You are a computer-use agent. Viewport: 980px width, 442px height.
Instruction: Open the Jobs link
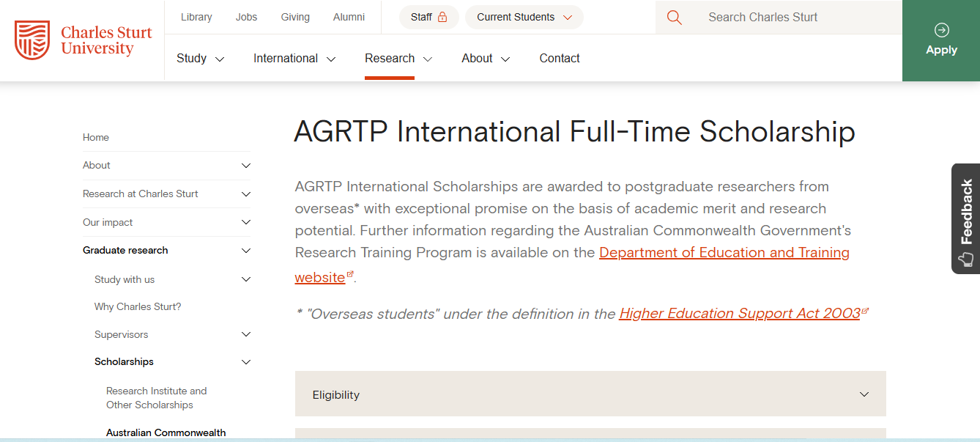coord(247,17)
